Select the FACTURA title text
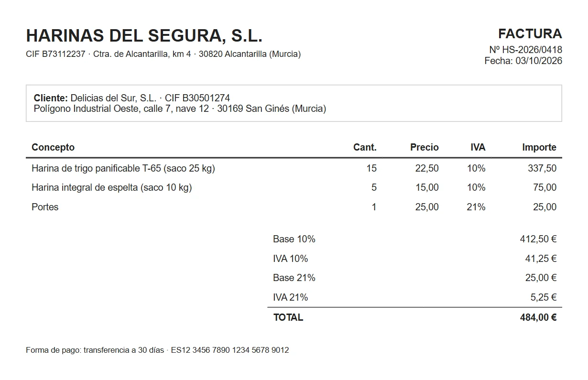The height and width of the screenshot is (380, 588). (x=530, y=34)
